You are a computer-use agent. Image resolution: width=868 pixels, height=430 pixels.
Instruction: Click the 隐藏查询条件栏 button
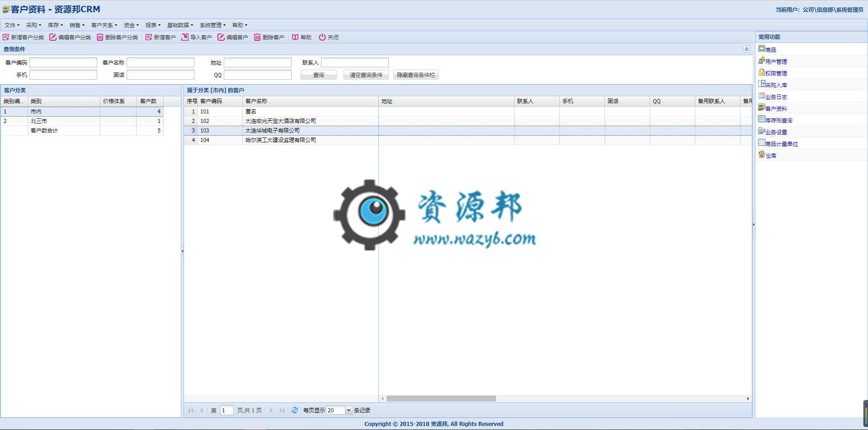(x=416, y=75)
